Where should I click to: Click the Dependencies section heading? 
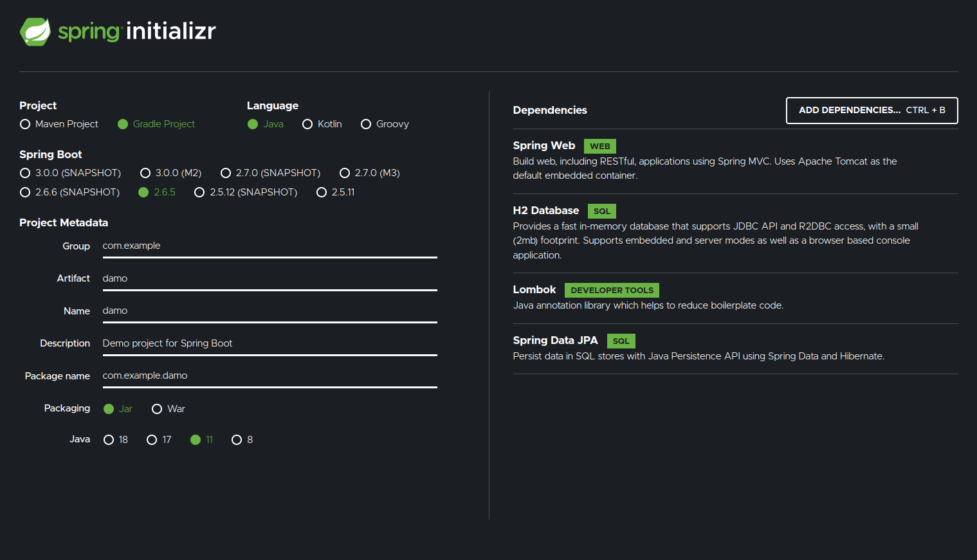(550, 111)
